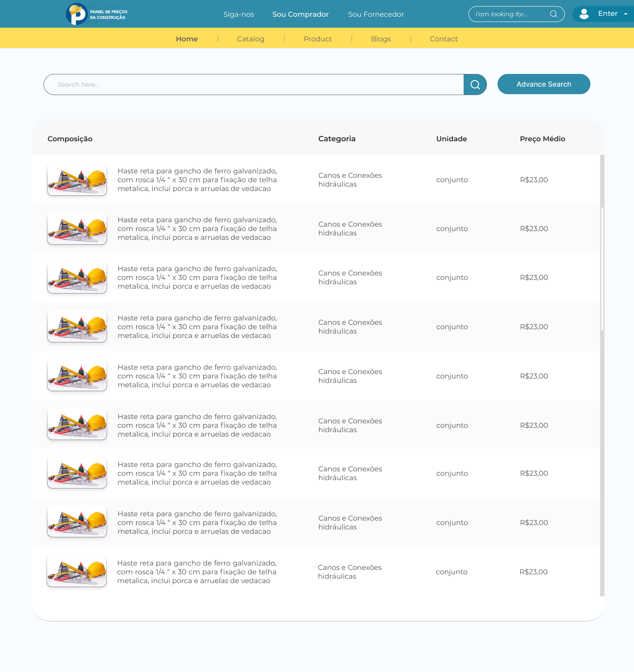Click the third row's 'Haste reta para gancho' description

[197, 277]
